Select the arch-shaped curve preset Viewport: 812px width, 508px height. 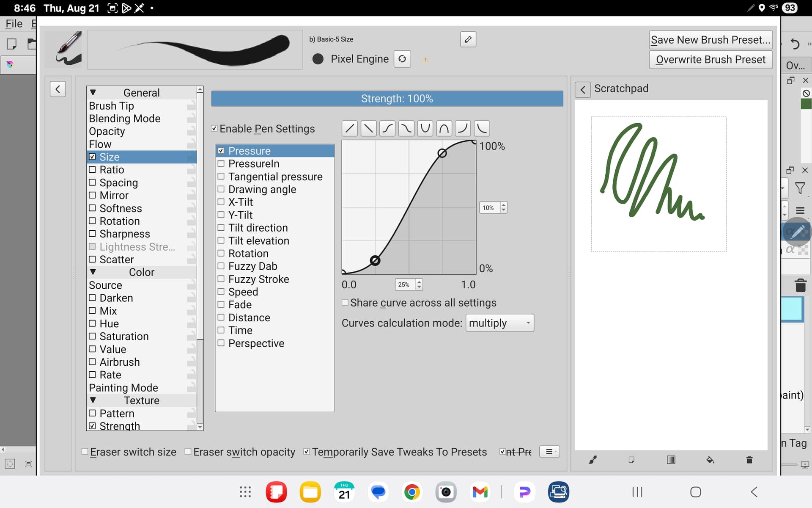click(x=444, y=128)
